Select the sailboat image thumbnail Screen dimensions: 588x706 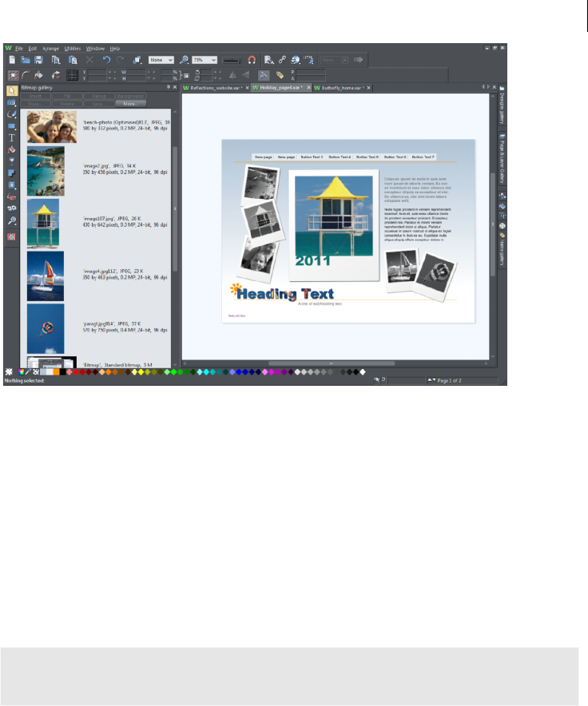point(46,276)
